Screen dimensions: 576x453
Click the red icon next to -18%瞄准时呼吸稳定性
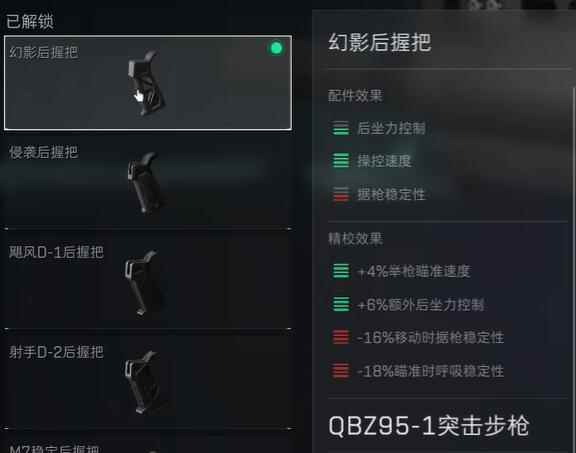(341, 370)
